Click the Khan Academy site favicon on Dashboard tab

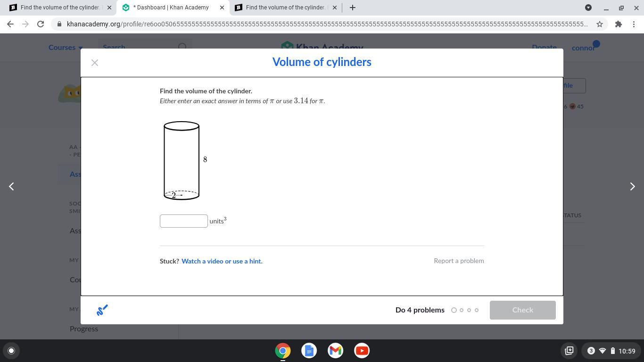point(125,8)
